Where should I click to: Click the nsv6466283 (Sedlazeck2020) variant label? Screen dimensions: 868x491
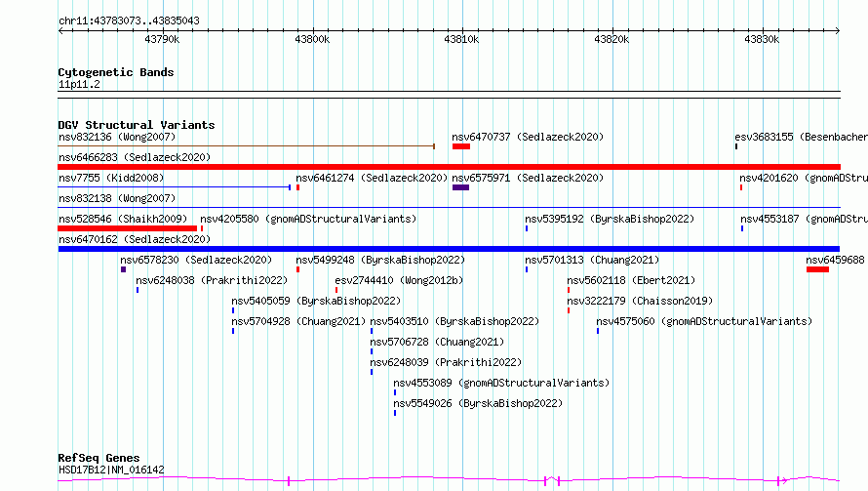(x=135, y=157)
